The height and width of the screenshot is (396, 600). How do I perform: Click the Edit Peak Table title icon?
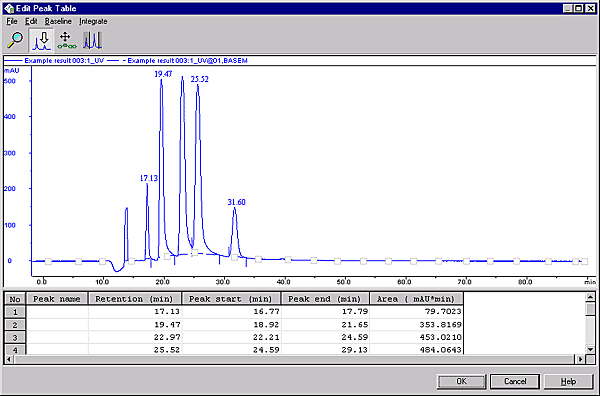(9, 8)
